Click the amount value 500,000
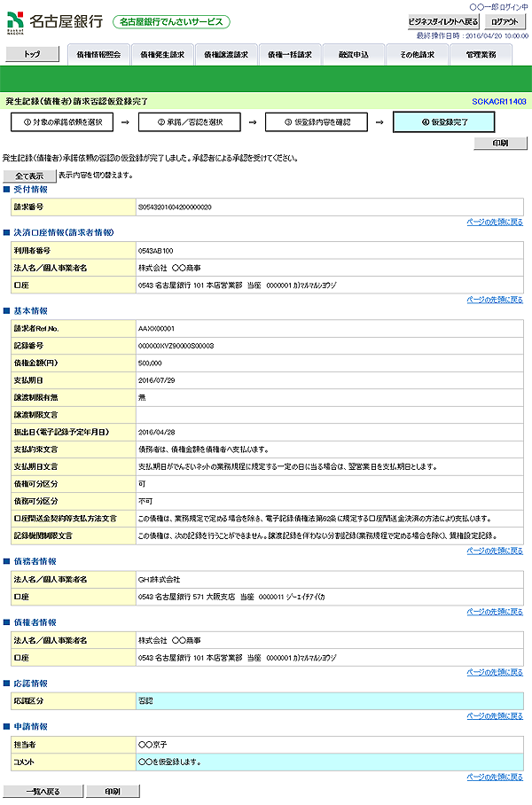Image resolution: width=532 pixels, height=805 pixels. [x=150, y=363]
